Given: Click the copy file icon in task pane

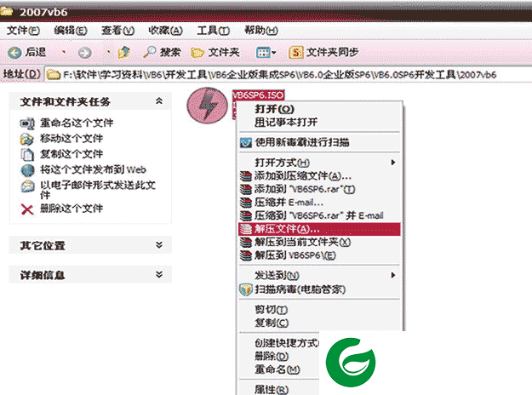Looking at the screenshot, I should (27, 154).
